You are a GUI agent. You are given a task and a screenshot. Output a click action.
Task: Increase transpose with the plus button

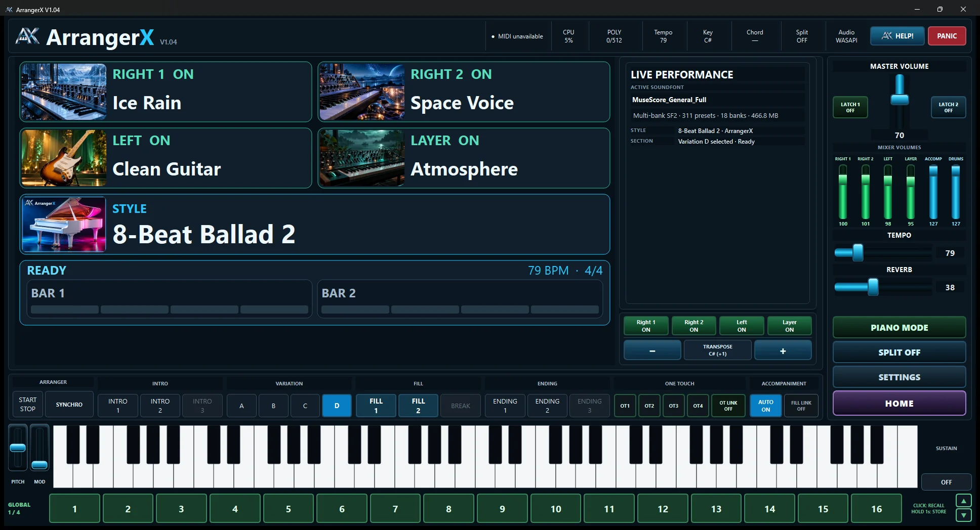point(783,350)
